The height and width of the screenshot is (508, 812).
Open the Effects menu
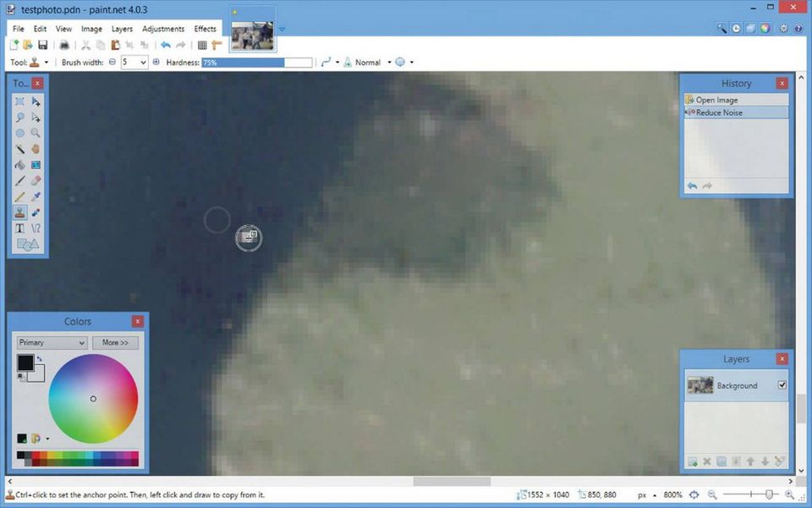[x=205, y=29]
